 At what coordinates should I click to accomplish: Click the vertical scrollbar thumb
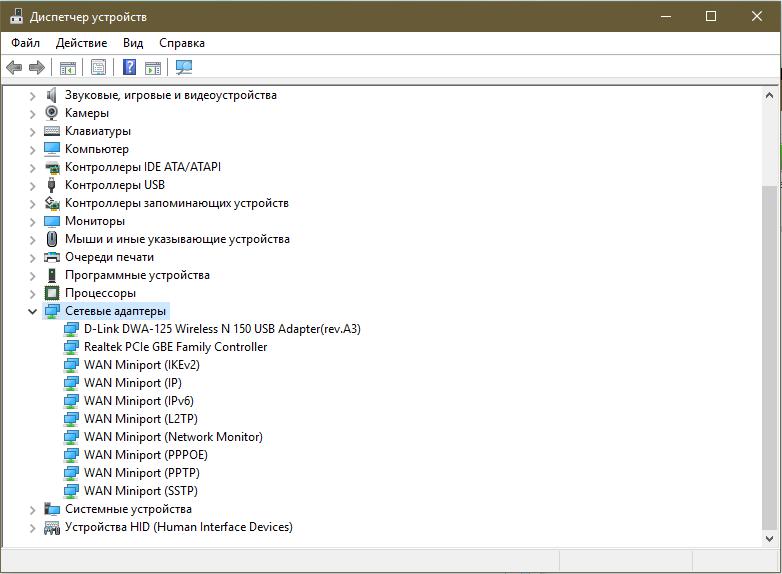pos(769,359)
